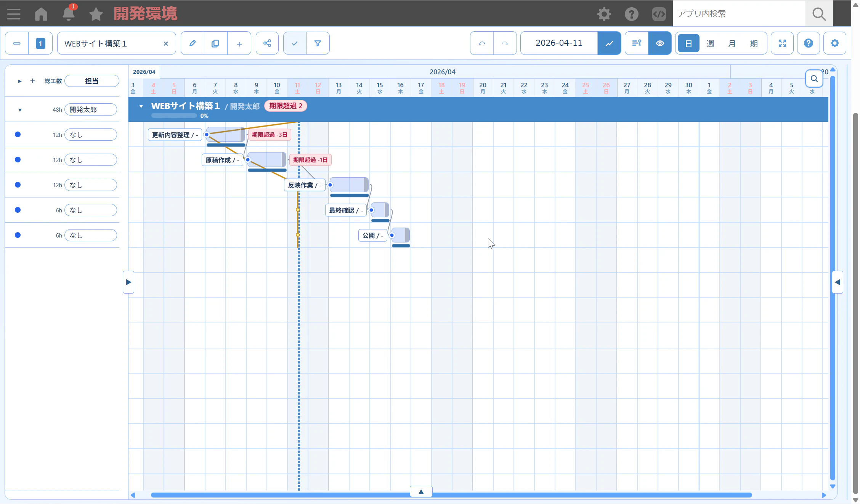Collapse WEBサイト構築１ group in Gantt bar

[x=141, y=106]
